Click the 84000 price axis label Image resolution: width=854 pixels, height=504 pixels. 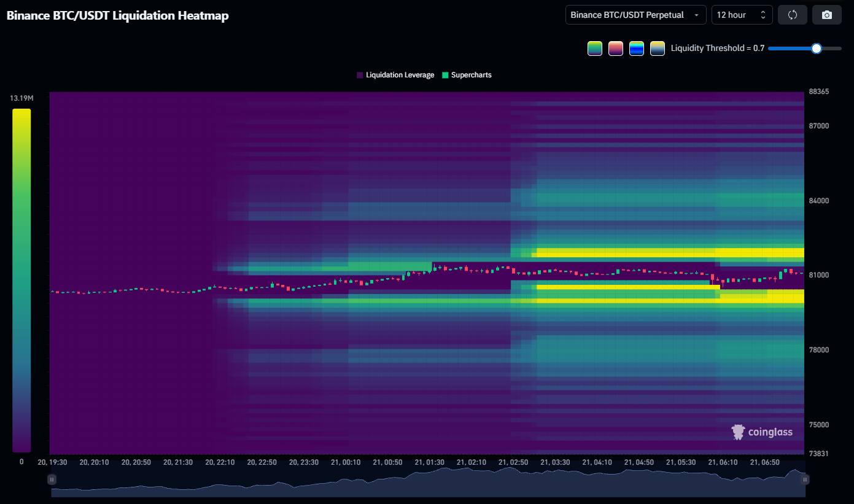[819, 201]
